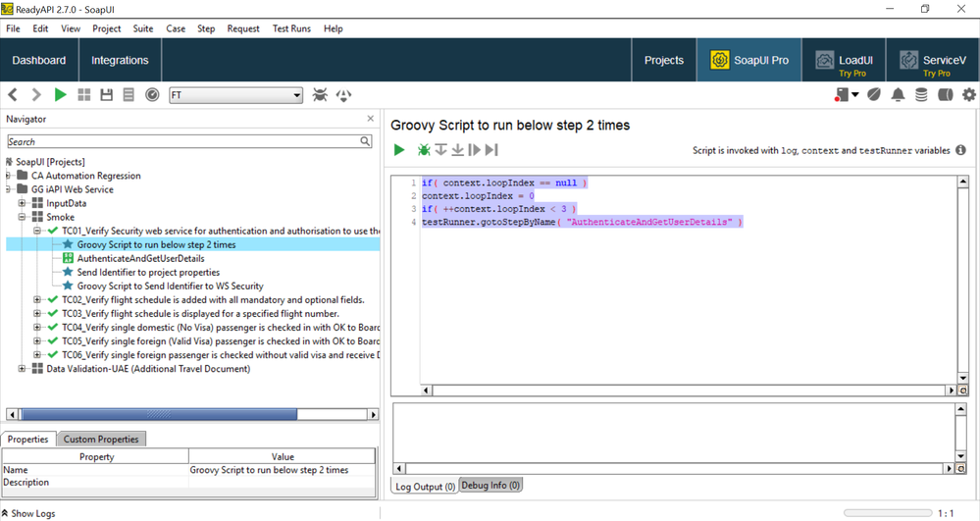980x521 pixels.
Task: Open the notifications bell icon
Action: tap(897, 95)
